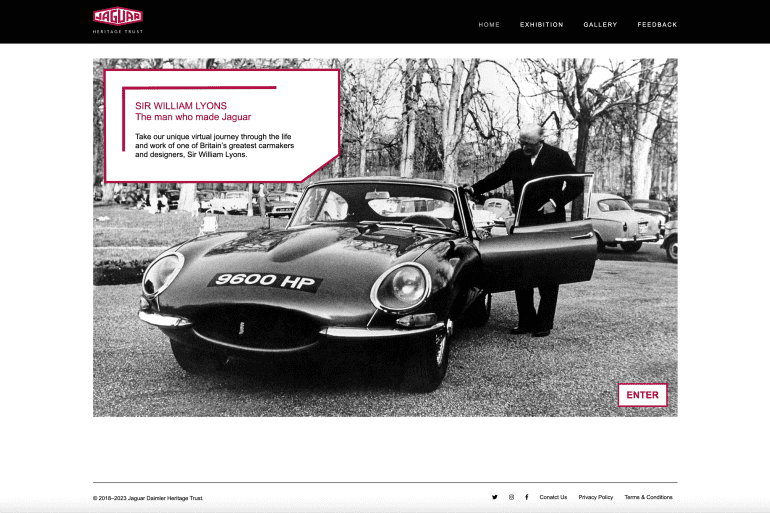Viewport: 770px width, 513px height.
Task: Go to the HOME menu item
Action: point(489,25)
